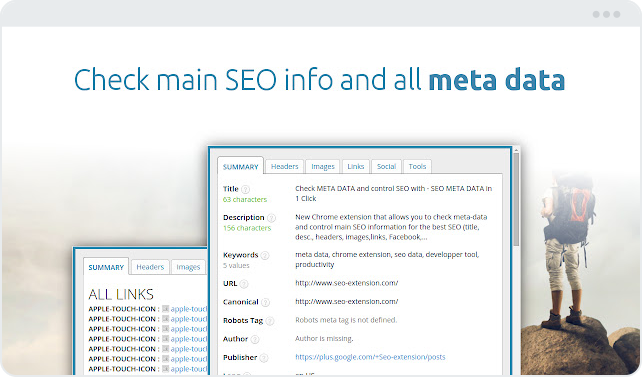This screenshot has height=377, width=642.
Task: Switch to the Headers tab in front panel
Action: click(x=285, y=166)
